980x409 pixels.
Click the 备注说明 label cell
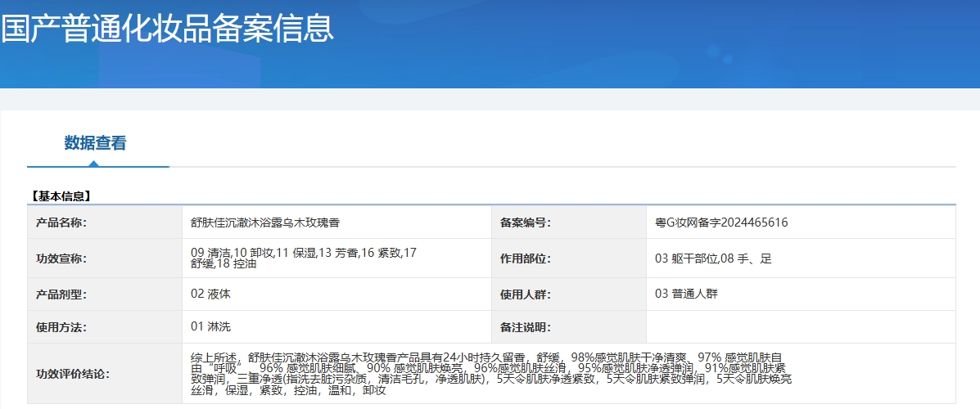tap(525, 327)
